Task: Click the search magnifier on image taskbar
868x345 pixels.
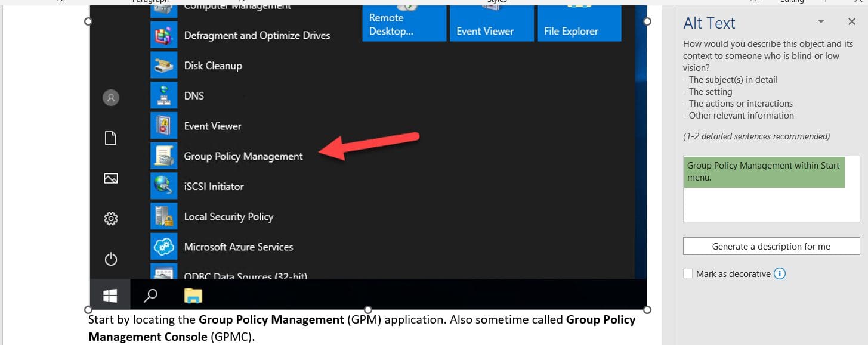Action: pyautogui.click(x=152, y=295)
